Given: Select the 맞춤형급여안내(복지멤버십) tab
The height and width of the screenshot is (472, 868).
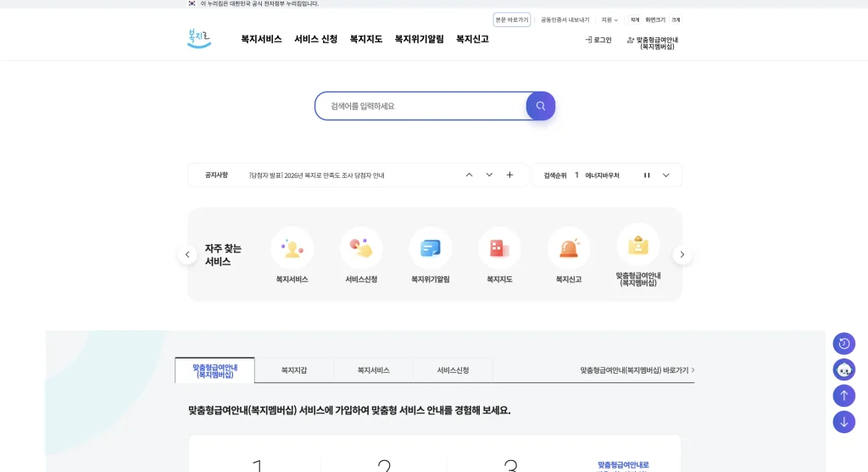Looking at the screenshot, I should click(x=214, y=371).
